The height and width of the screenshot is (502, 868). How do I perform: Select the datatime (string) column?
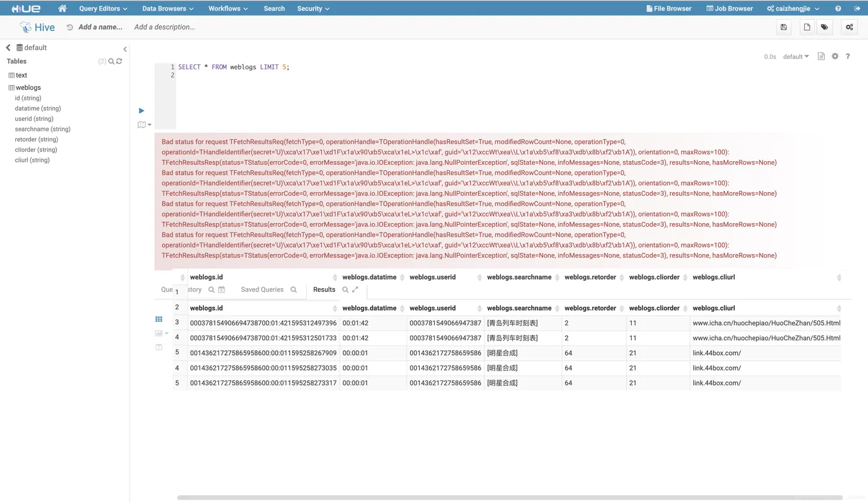tap(38, 108)
